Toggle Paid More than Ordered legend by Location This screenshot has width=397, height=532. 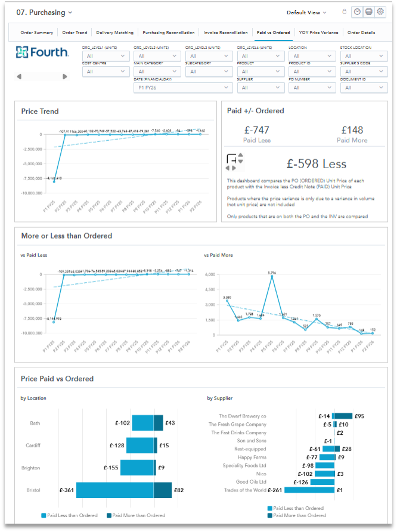pos(135,515)
